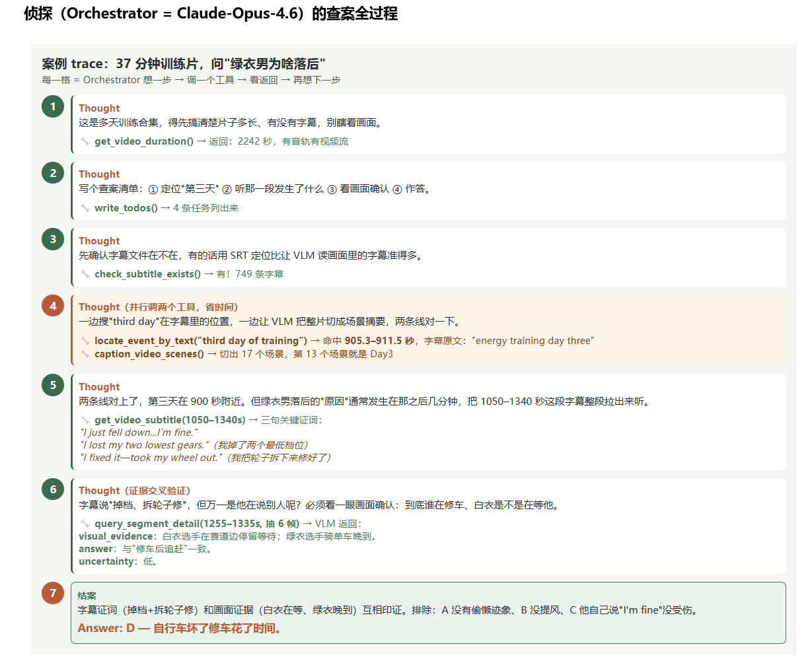This screenshot has width=812, height=667.
Task: Click the "visual_evidence" label
Action: [116, 536]
